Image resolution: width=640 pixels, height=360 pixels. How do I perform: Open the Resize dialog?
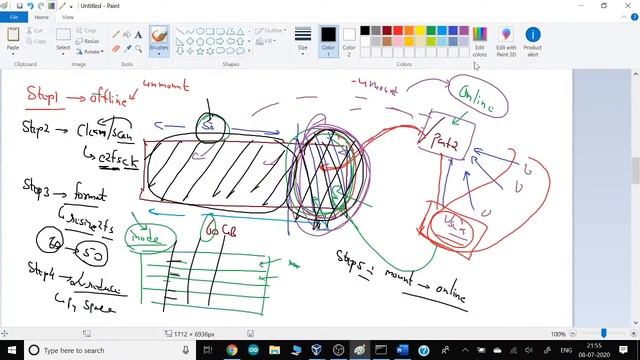(x=87, y=41)
